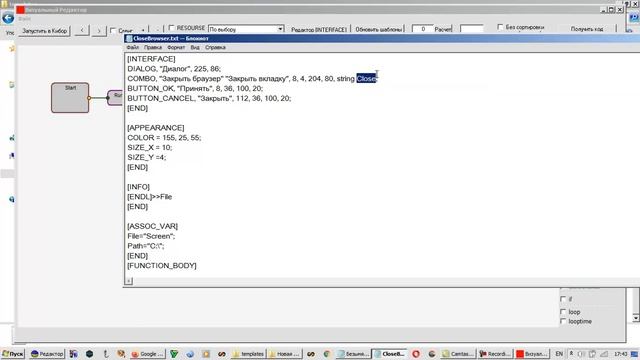Click the blue back arrow icon
Viewport: 640px width, 360px height.
[8, 18]
